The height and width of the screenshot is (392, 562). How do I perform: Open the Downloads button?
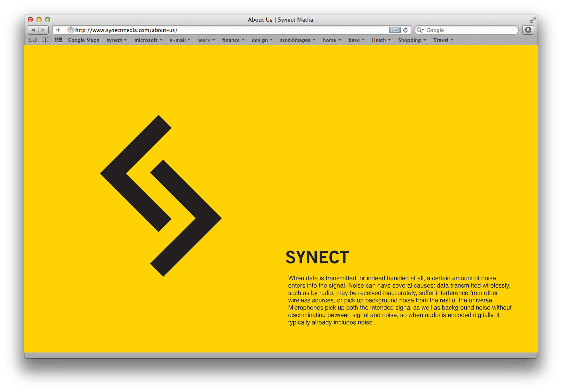coord(528,30)
